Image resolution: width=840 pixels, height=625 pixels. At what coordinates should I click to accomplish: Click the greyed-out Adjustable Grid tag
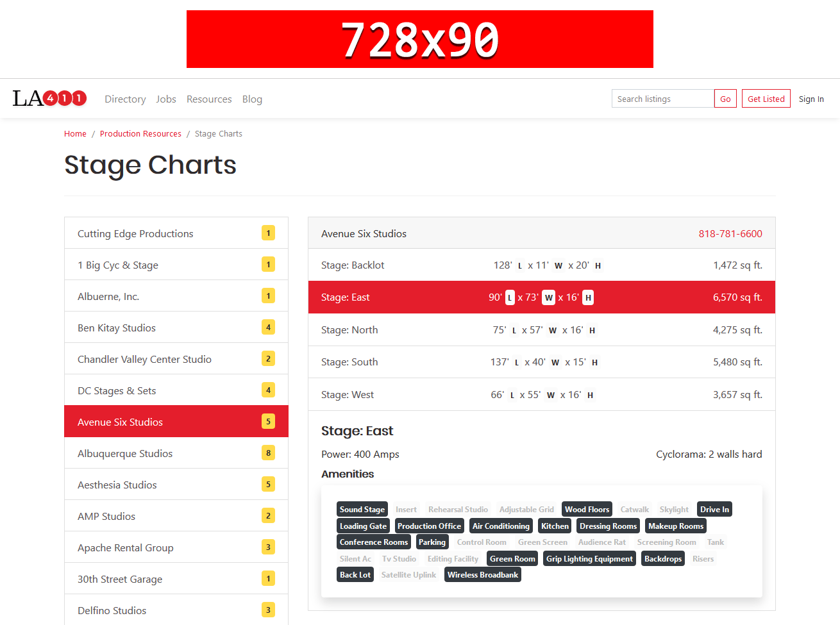point(526,509)
